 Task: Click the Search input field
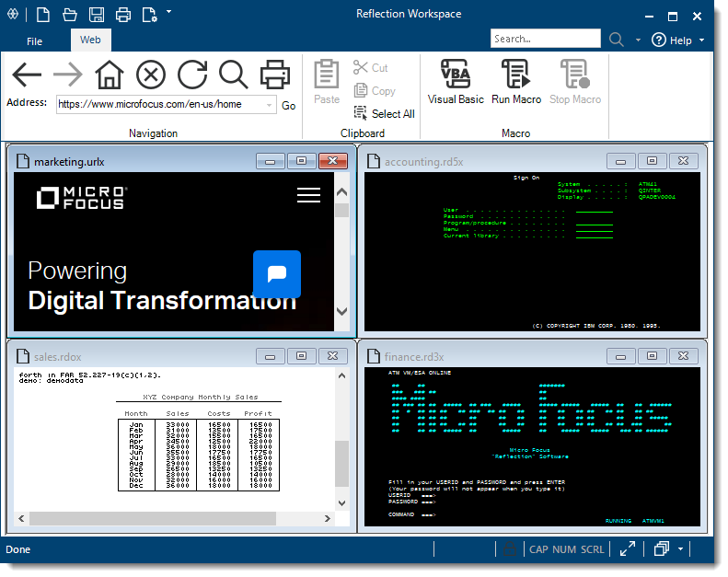click(545, 39)
